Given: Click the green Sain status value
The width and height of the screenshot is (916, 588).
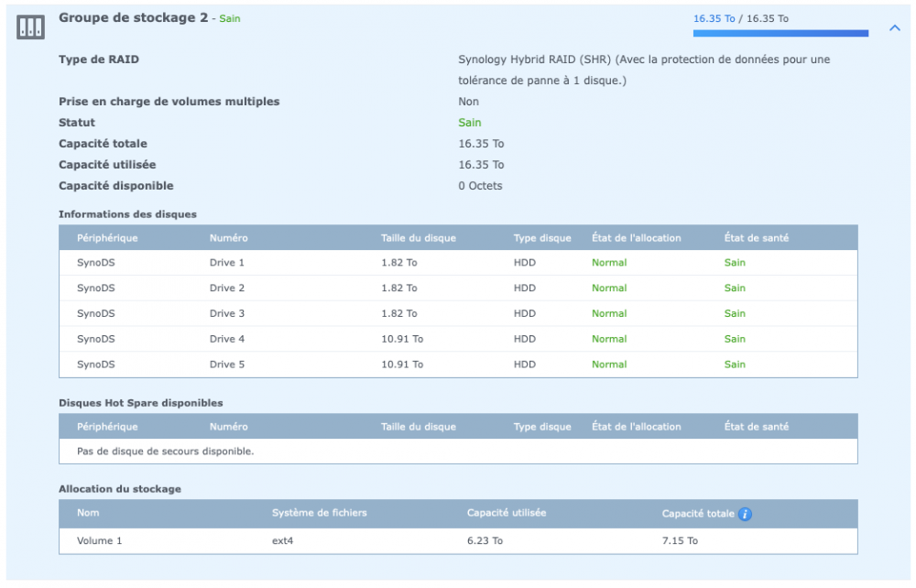Looking at the screenshot, I should 469,123.
